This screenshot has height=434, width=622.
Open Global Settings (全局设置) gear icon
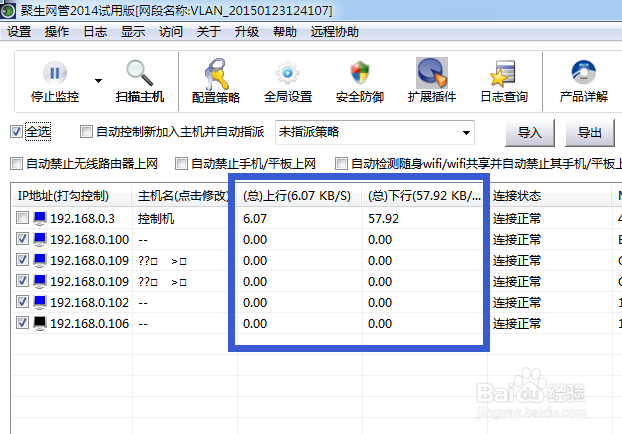point(288,73)
